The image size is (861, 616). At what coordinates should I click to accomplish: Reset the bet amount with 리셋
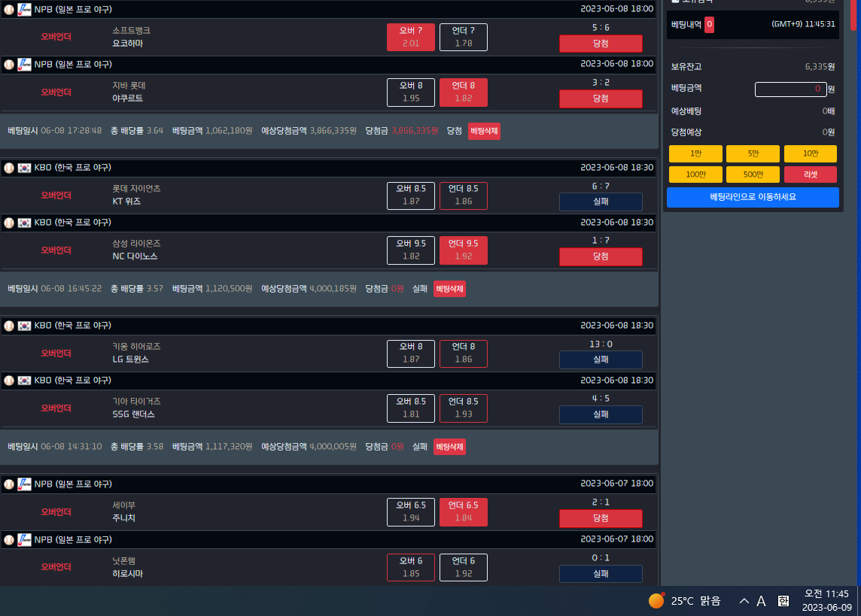point(811,174)
